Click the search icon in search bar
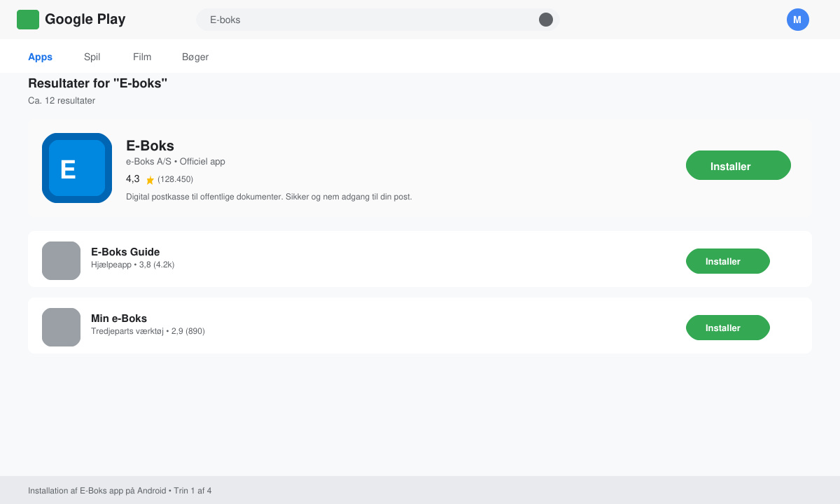 point(546,20)
